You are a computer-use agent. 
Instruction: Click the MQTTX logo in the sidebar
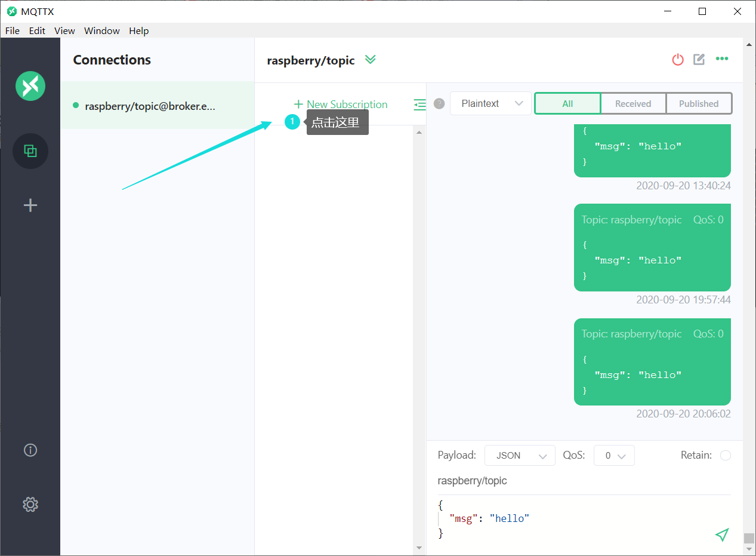point(30,85)
